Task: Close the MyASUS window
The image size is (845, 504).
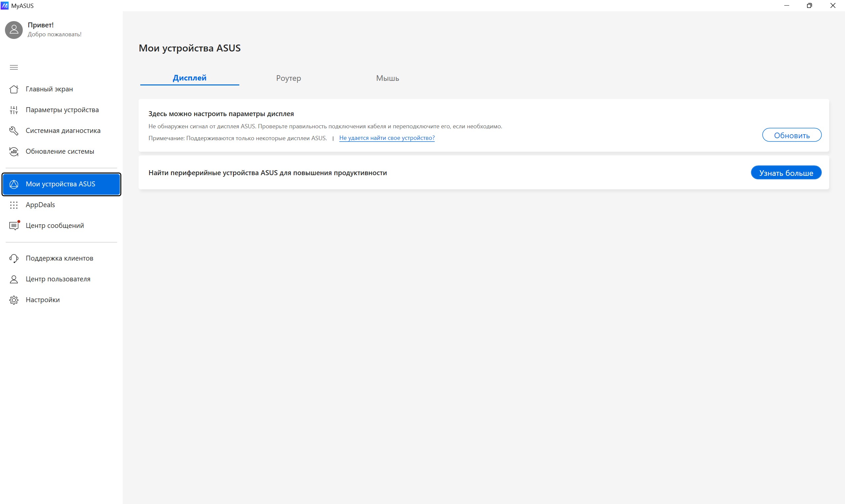Action: pyautogui.click(x=833, y=5)
